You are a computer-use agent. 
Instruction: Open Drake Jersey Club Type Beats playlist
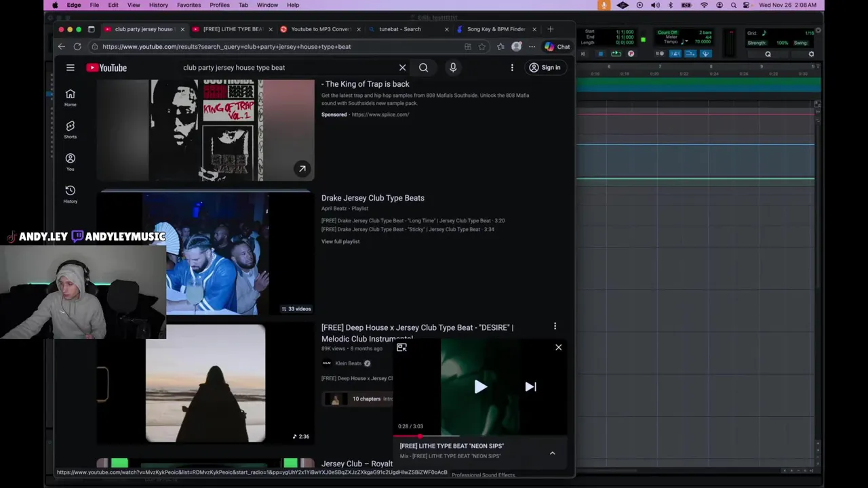click(x=373, y=198)
